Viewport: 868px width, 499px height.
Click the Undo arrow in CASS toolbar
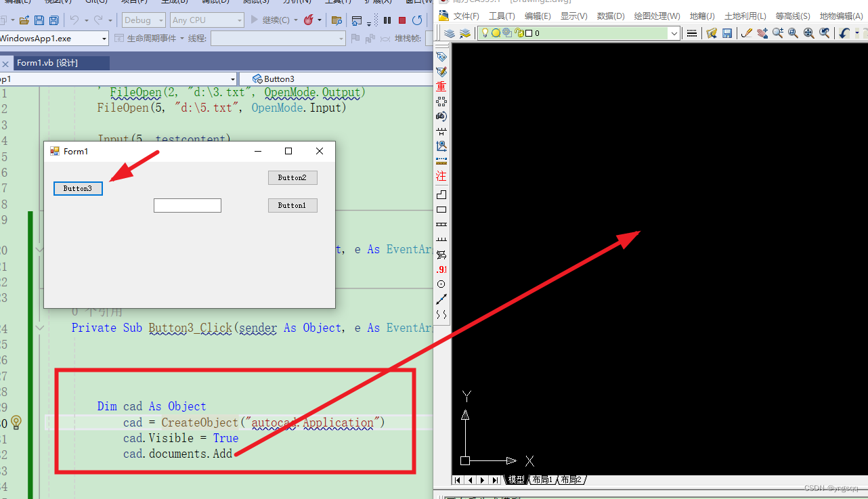[x=844, y=33]
